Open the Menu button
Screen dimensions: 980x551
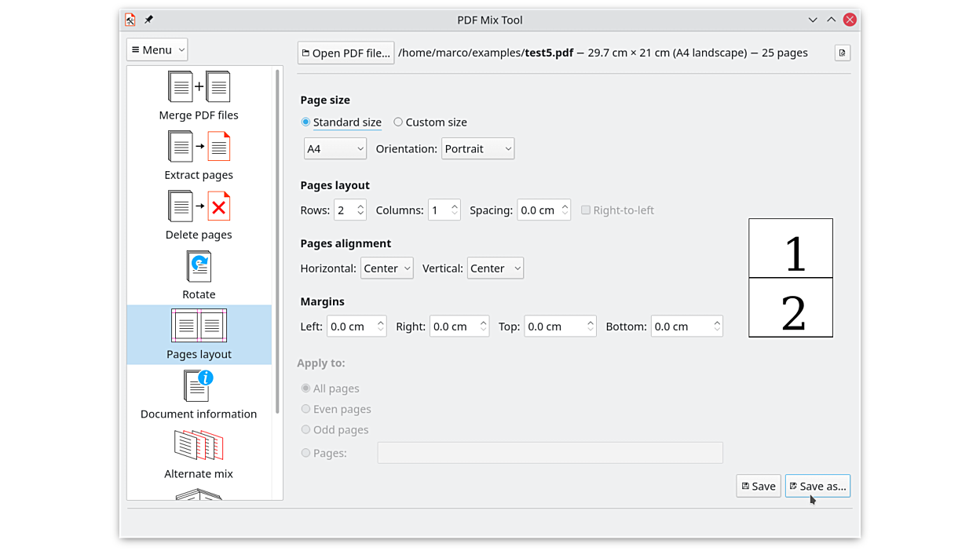[157, 49]
